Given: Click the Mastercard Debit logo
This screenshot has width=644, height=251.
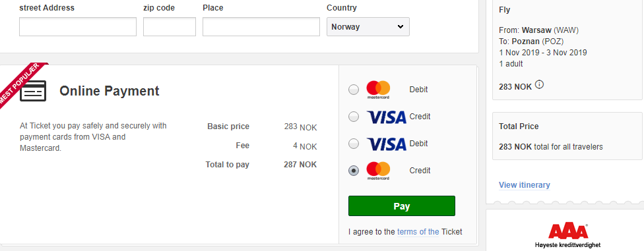Looking at the screenshot, I should pos(378,90).
